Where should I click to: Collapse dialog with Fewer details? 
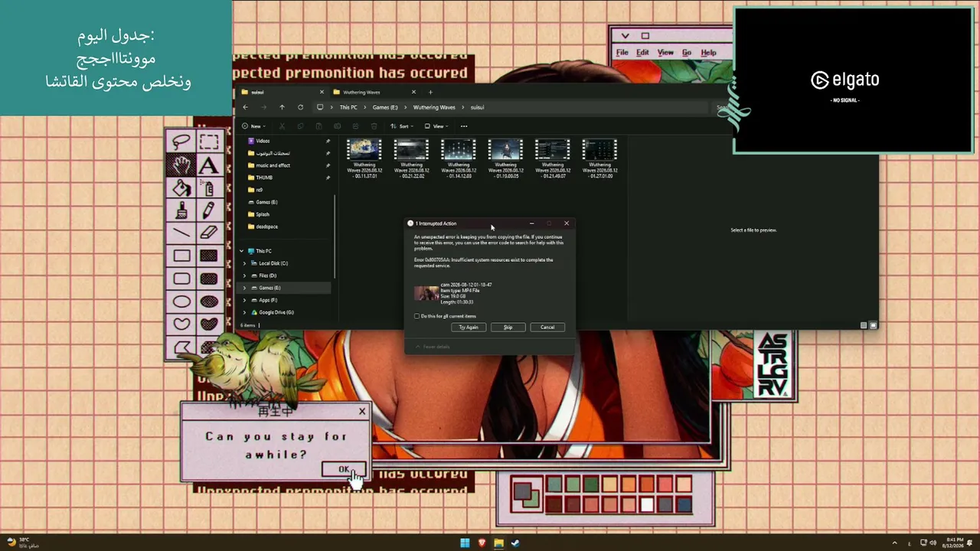[x=433, y=347]
